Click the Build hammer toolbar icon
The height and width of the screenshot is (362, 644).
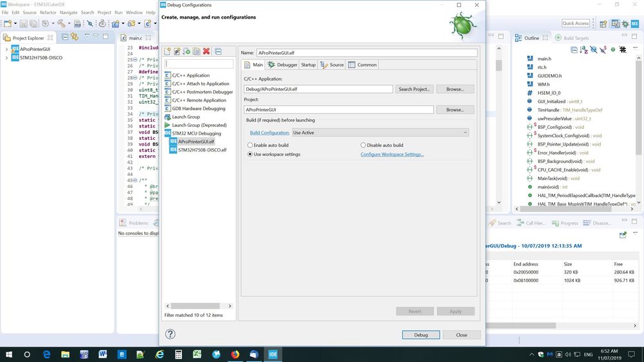pos(61,24)
